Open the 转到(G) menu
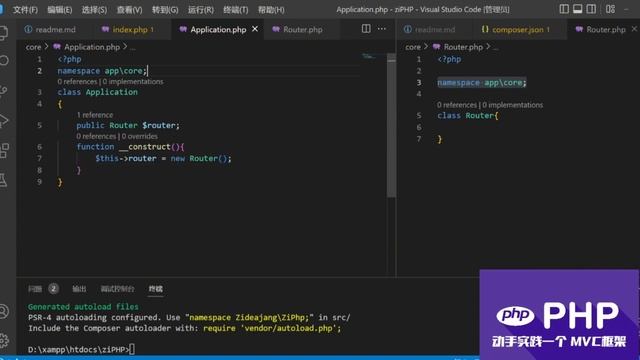 [x=165, y=9]
